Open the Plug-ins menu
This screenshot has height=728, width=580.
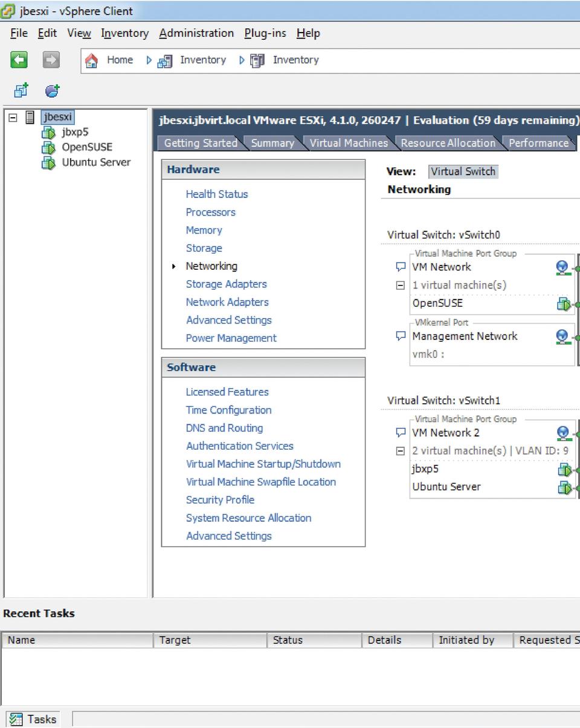(265, 33)
